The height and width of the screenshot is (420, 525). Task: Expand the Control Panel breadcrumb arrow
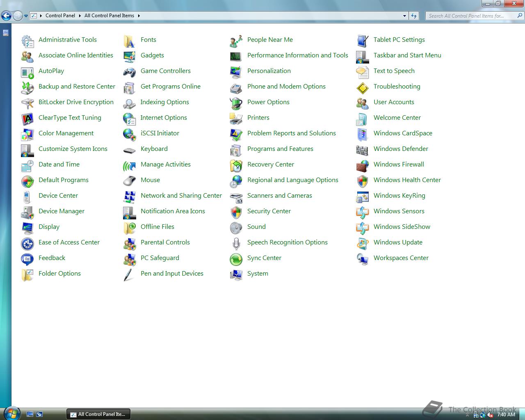pyautogui.click(x=80, y=16)
